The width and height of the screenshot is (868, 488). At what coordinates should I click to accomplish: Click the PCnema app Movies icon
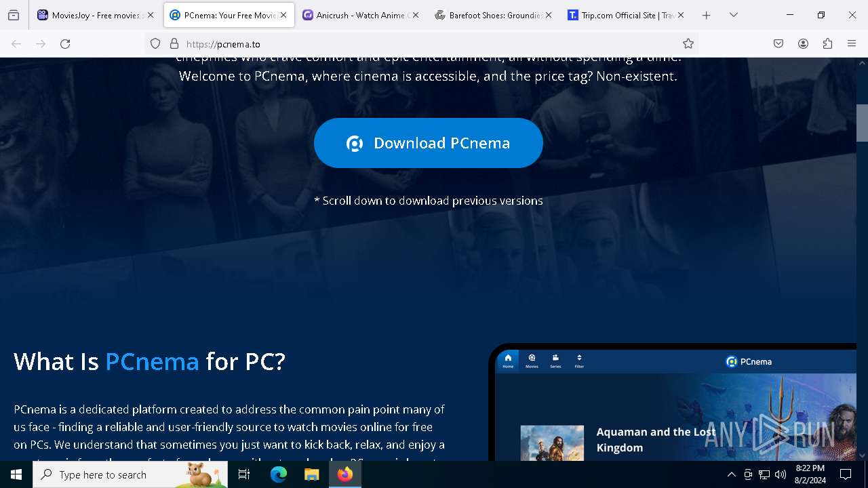[x=532, y=361]
